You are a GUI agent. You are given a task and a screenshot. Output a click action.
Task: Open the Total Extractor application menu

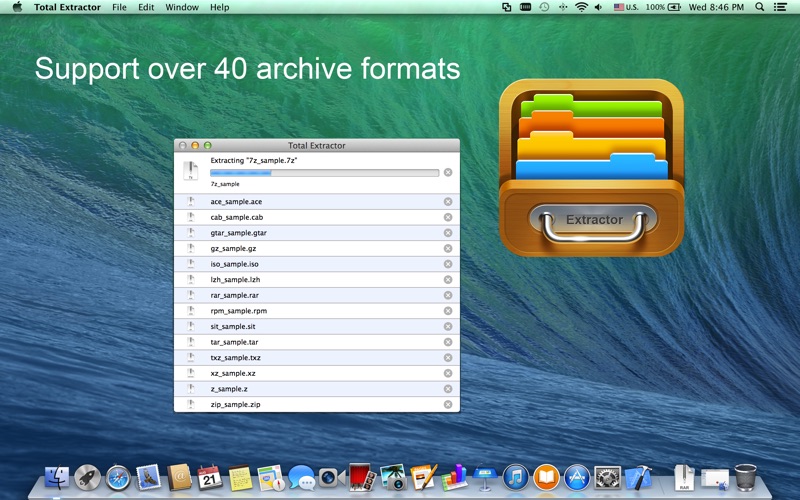click(x=67, y=7)
